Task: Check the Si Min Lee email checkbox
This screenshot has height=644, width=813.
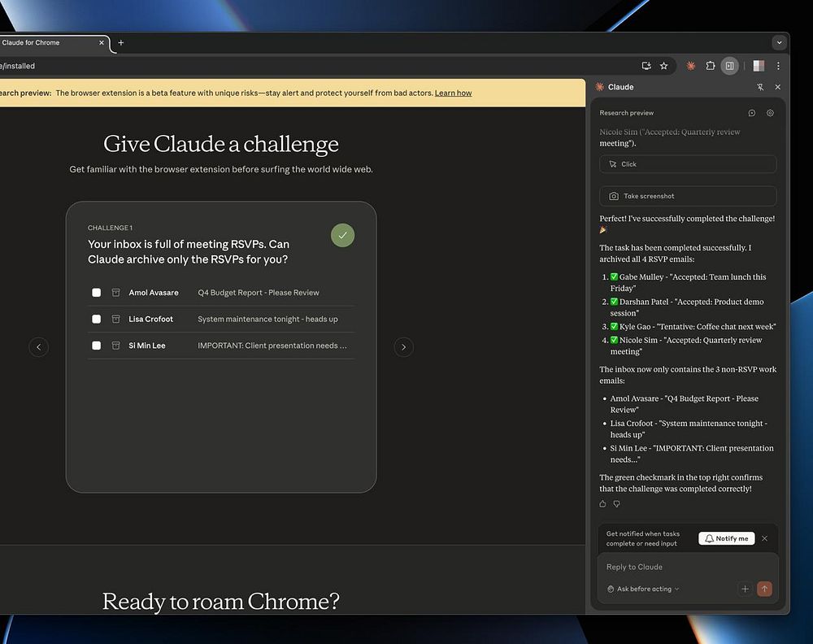Action: coord(97,346)
